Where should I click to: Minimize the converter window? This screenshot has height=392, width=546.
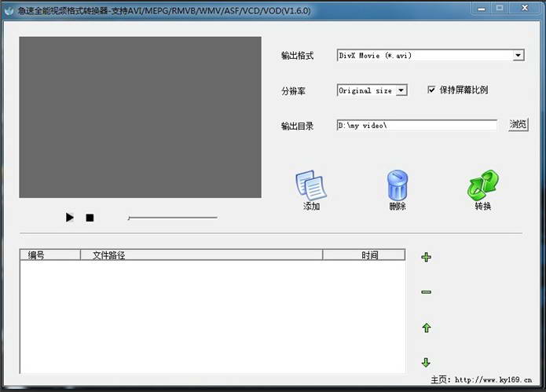[x=482, y=9]
